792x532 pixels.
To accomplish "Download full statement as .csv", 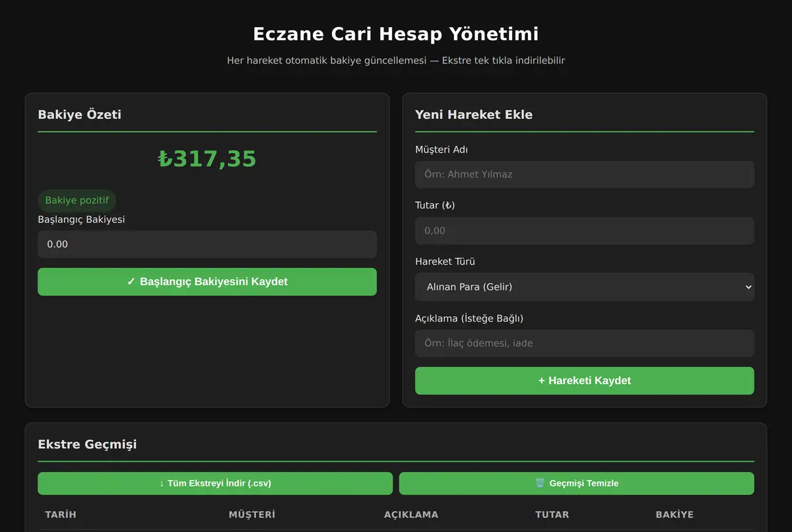I will coord(215,483).
